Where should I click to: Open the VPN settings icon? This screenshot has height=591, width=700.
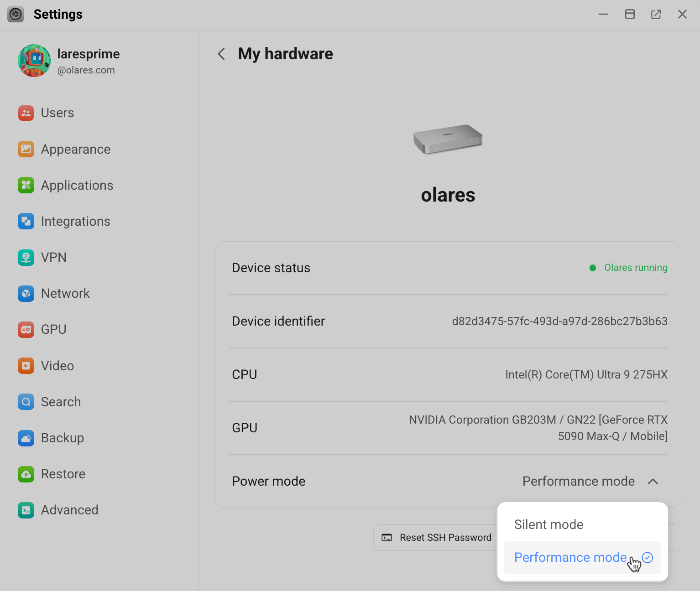tap(26, 257)
